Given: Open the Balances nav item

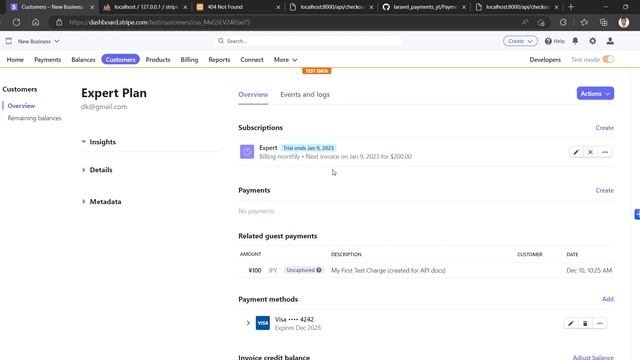Looking at the screenshot, I should [x=83, y=60].
